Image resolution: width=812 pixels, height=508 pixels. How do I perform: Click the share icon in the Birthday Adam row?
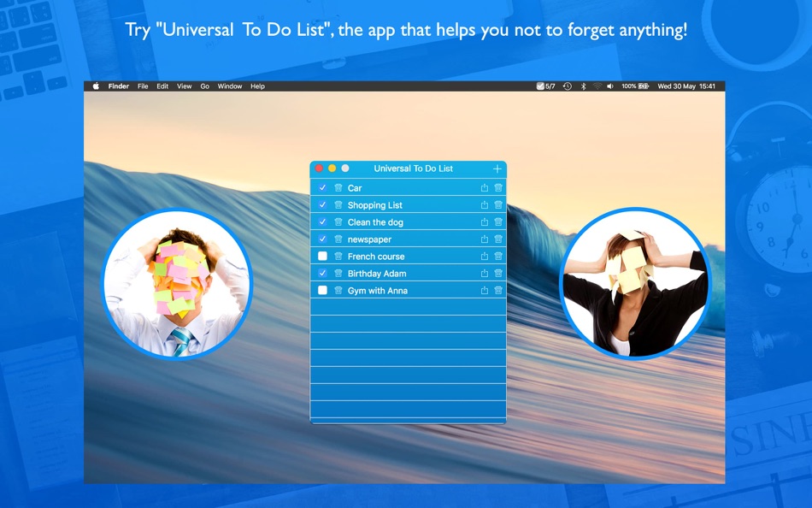[x=484, y=273]
